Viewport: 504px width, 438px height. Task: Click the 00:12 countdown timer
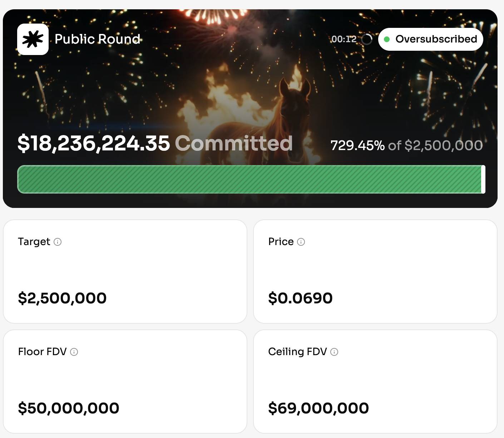(x=344, y=39)
